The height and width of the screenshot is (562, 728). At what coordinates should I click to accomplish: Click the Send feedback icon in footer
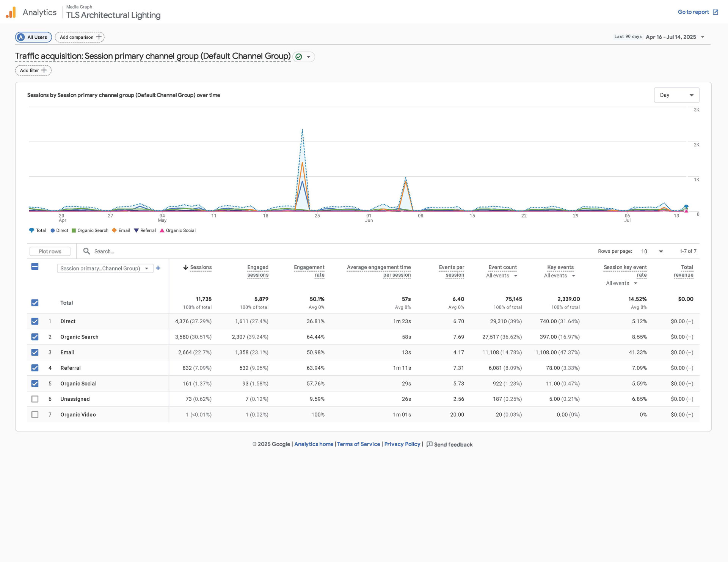pos(430,444)
